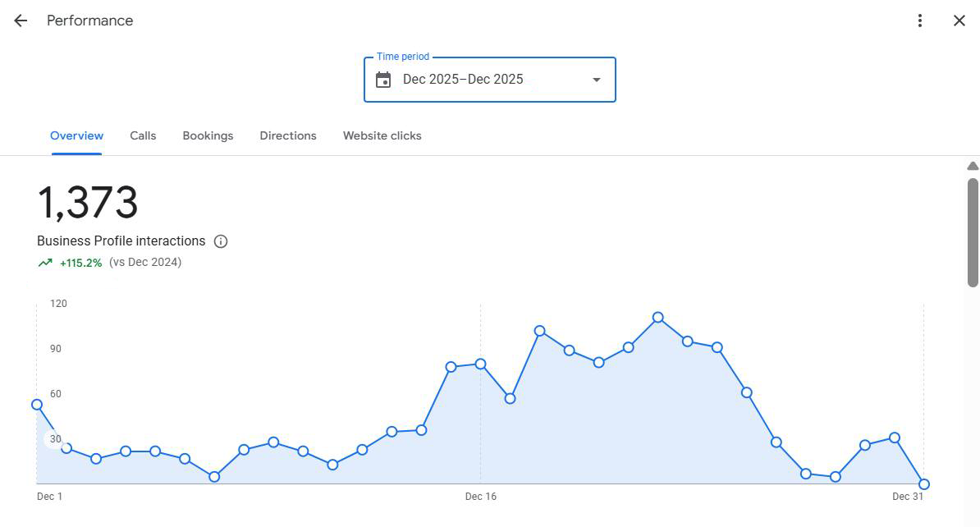Select the Dec 2025–Dec 2025 period text
The height and width of the screenshot is (527, 980).
coord(463,80)
